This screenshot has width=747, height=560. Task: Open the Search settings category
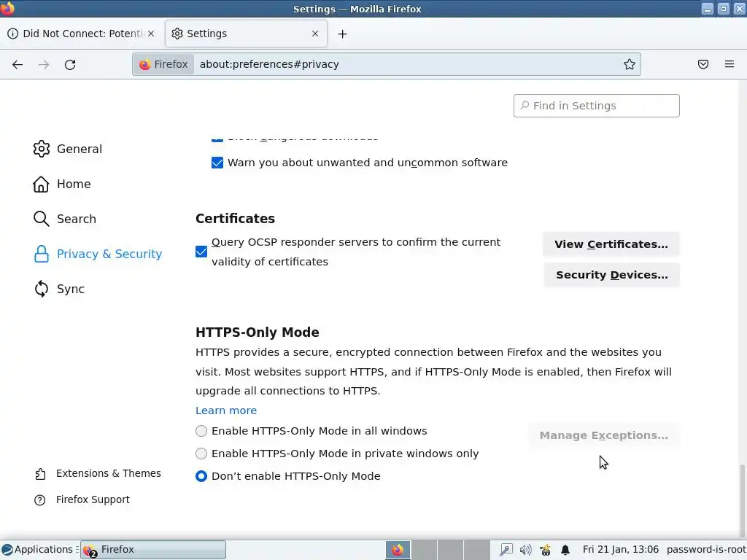pos(64,219)
